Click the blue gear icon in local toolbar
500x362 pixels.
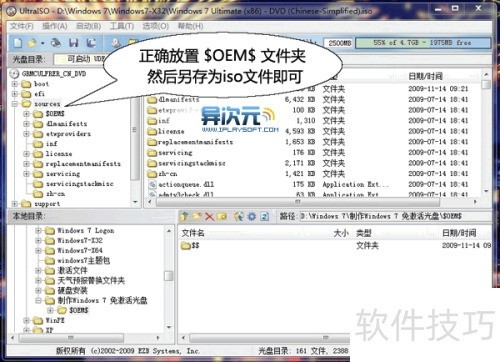[252, 217]
